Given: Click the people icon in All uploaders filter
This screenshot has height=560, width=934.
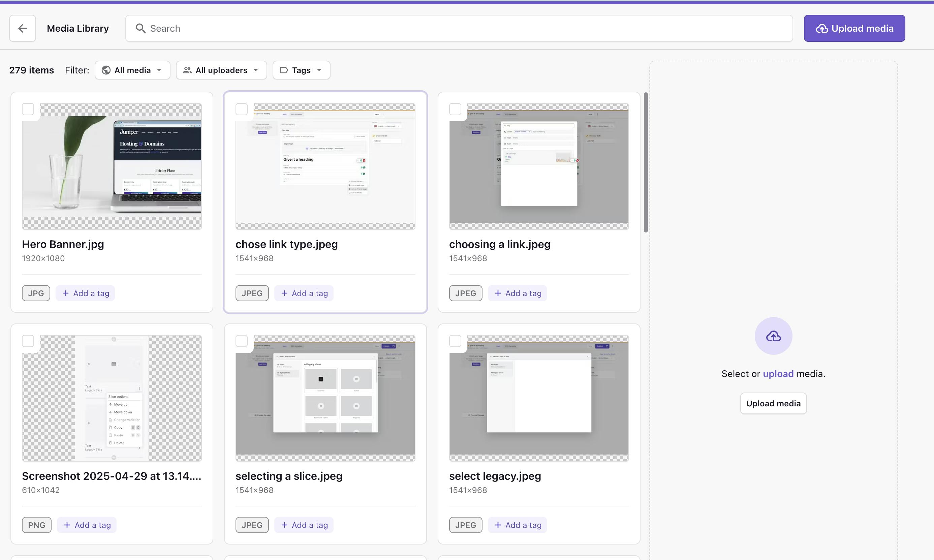Looking at the screenshot, I should pyautogui.click(x=187, y=70).
